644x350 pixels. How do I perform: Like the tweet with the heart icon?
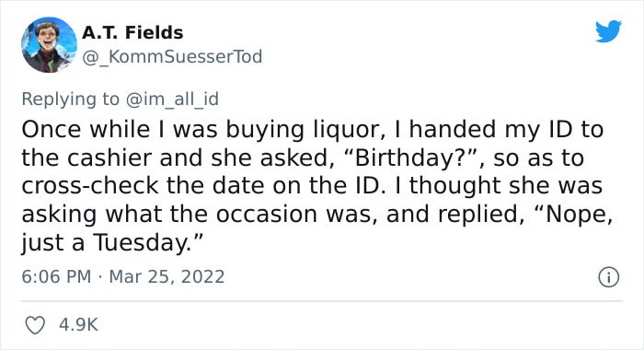pos(35,325)
